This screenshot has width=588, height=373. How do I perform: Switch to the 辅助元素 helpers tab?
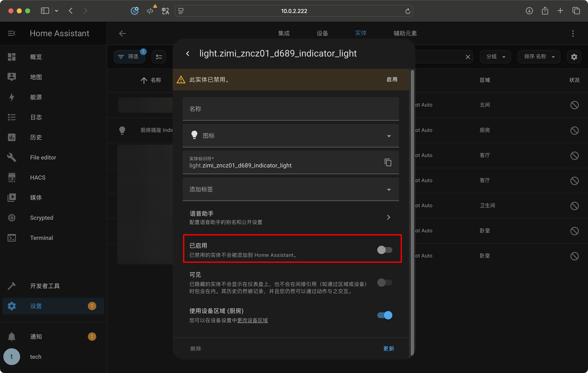[x=405, y=33]
